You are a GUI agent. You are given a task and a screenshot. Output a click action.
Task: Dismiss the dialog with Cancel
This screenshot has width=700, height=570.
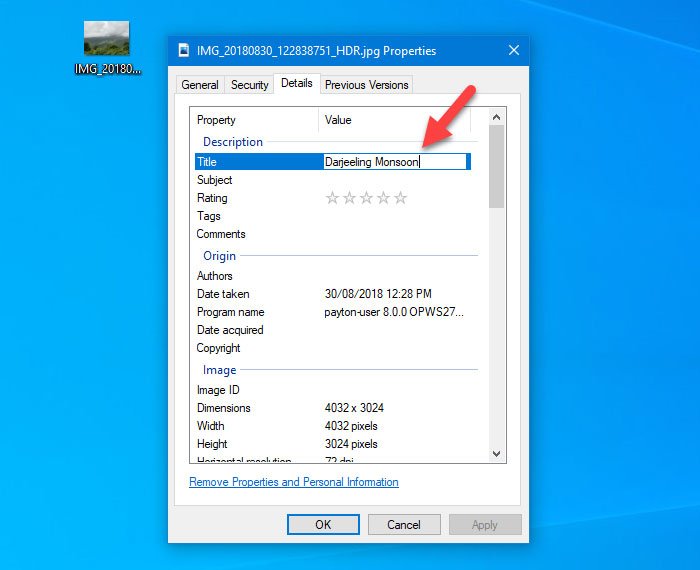click(404, 524)
